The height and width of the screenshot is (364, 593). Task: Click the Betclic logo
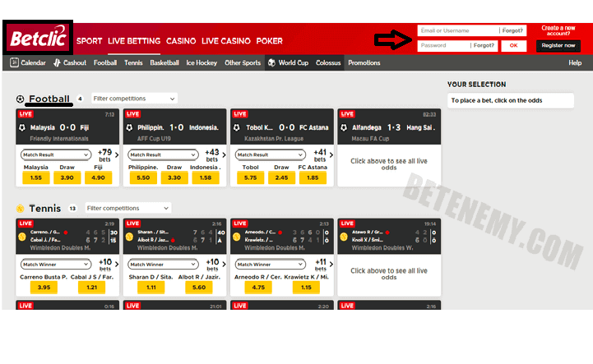38,38
